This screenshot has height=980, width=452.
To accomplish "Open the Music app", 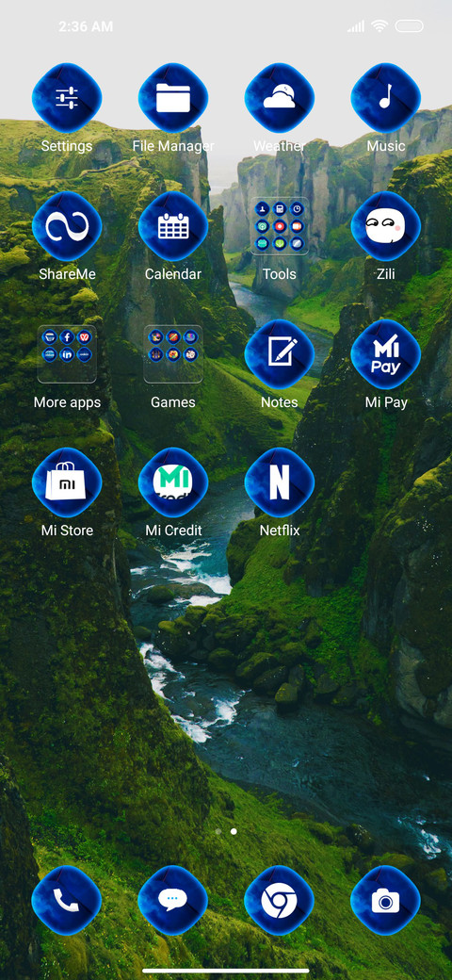I will click(386, 98).
